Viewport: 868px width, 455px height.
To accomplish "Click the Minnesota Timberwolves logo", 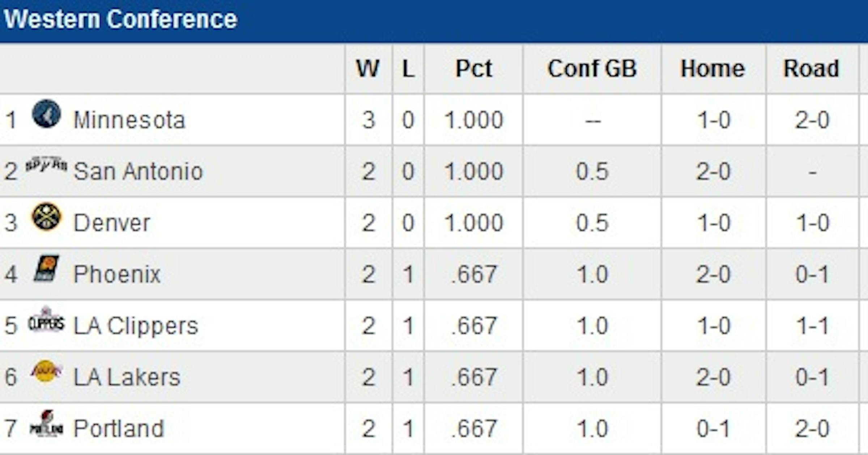I will pos(46,114).
